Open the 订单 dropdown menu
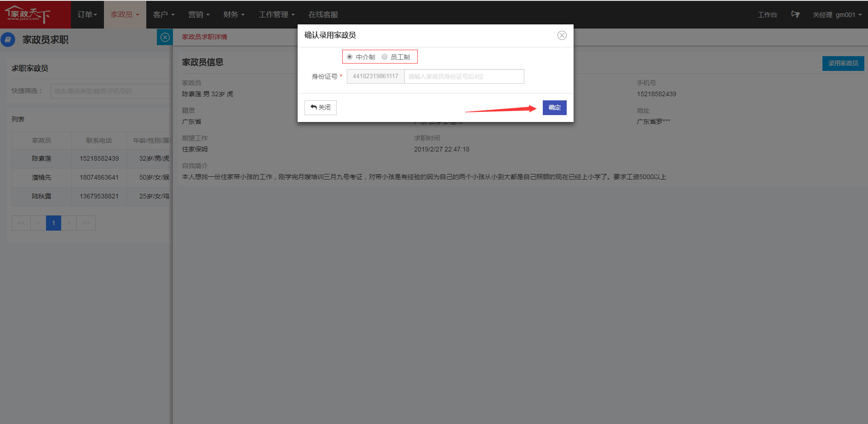The height and width of the screenshot is (424, 868). click(x=87, y=15)
